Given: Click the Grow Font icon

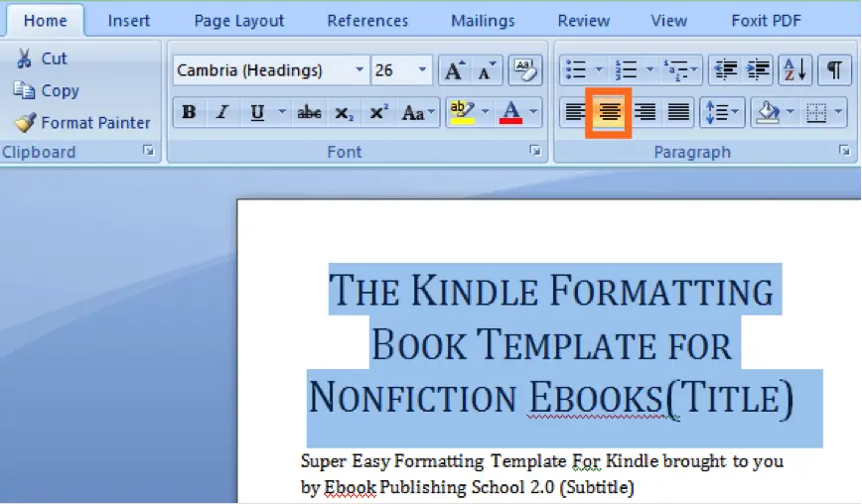Looking at the screenshot, I should (x=454, y=70).
